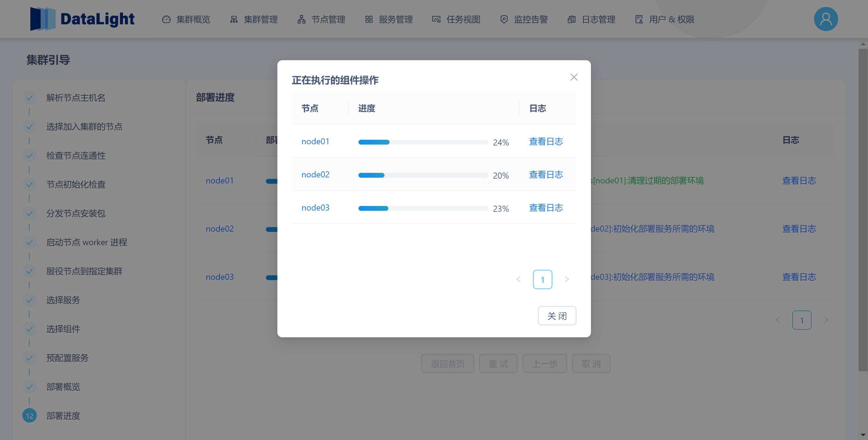Click the DataLight logo
The width and height of the screenshot is (868, 440).
(x=82, y=19)
